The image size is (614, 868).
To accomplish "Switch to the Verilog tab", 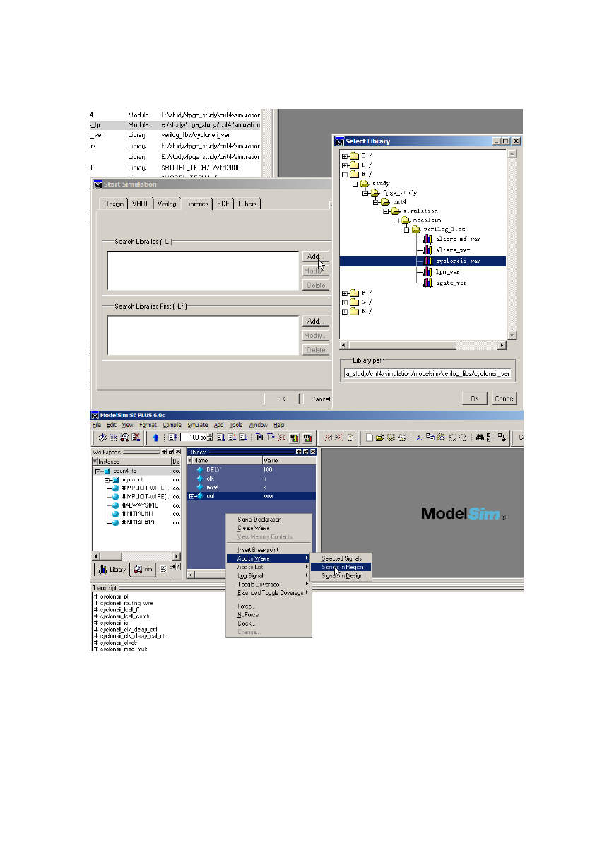I will (x=167, y=204).
